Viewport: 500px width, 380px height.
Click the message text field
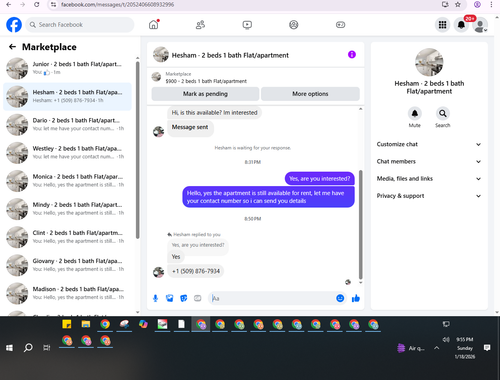coord(273,298)
